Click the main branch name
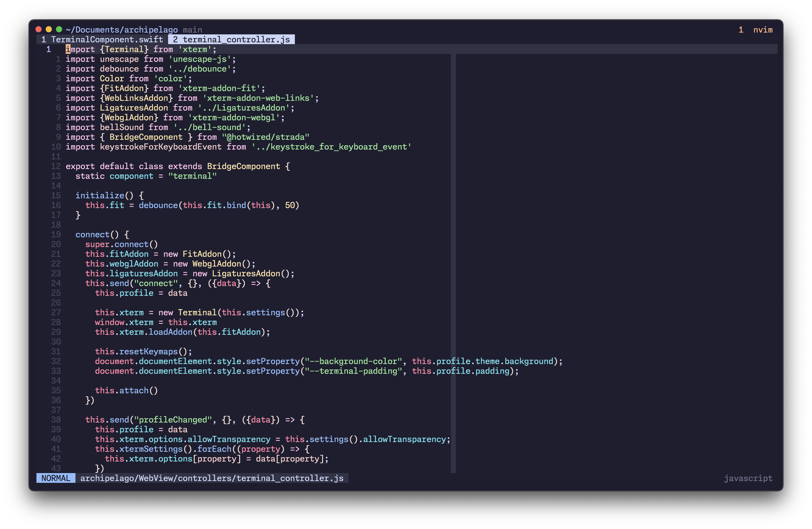The height and width of the screenshot is (529, 812). pyautogui.click(x=192, y=30)
